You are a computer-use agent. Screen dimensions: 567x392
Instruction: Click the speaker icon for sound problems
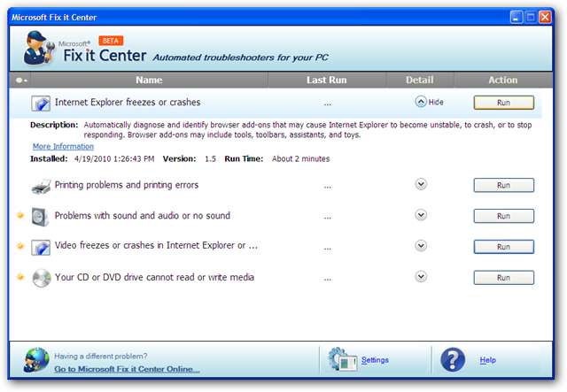(41, 216)
